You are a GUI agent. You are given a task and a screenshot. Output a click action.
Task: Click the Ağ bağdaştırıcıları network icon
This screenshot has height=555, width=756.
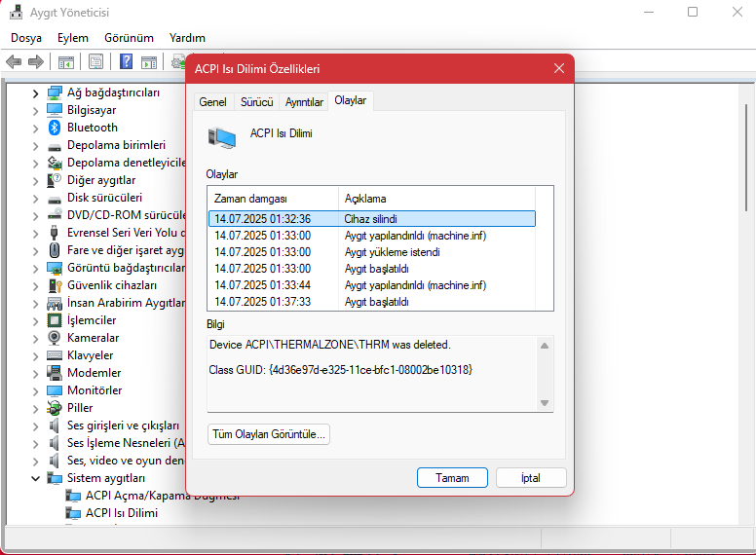click(x=55, y=92)
